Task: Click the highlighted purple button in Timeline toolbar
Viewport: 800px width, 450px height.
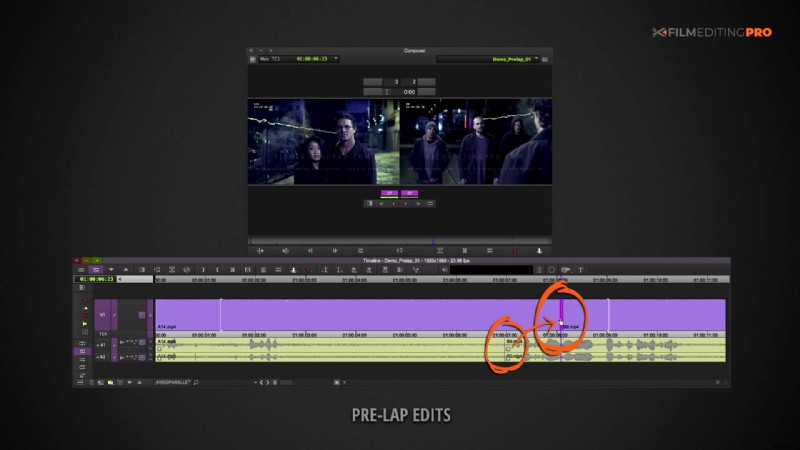Action: pyautogui.click(x=96, y=270)
